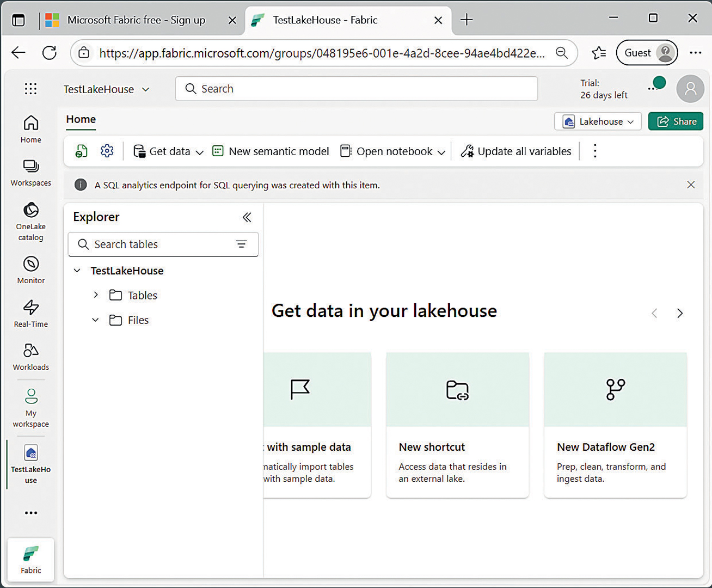Select the Tables folder in Explorer
The image size is (712, 588).
133,295
